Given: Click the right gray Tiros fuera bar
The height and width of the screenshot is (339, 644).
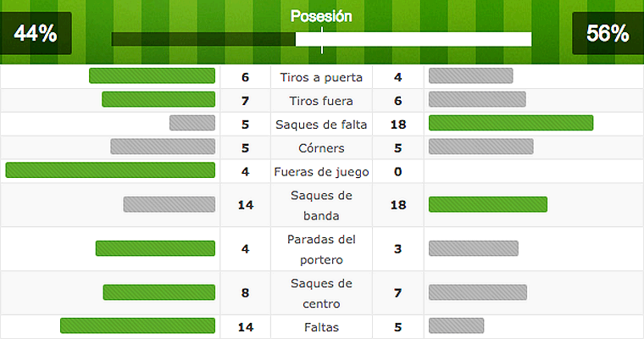Looking at the screenshot, I should click(x=477, y=99).
